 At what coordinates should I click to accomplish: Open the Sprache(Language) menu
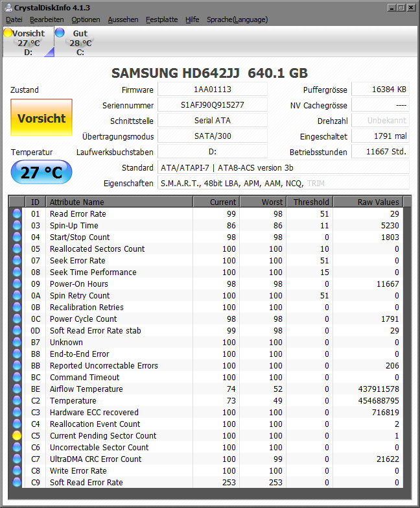[x=237, y=19]
